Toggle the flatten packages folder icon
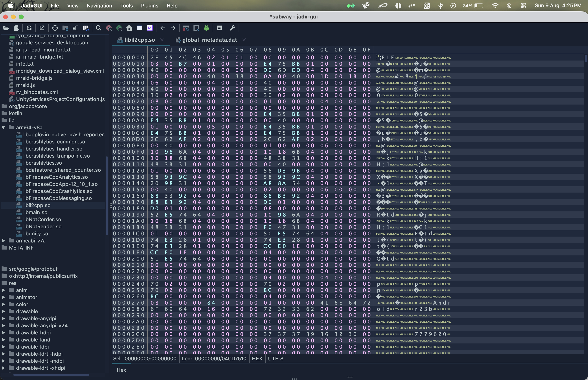Viewport: 588px width, 380px height. pyautogui.click(x=65, y=28)
